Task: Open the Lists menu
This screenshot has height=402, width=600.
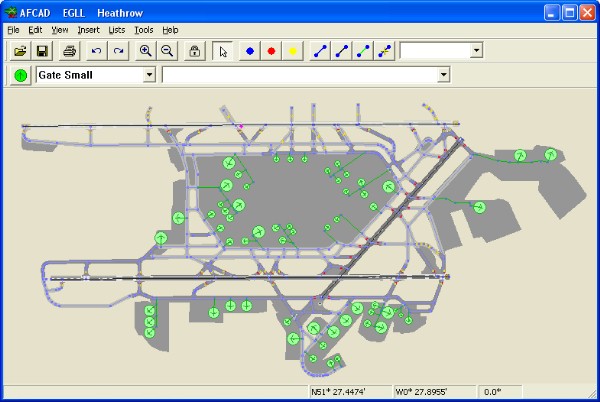Action: 117,30
